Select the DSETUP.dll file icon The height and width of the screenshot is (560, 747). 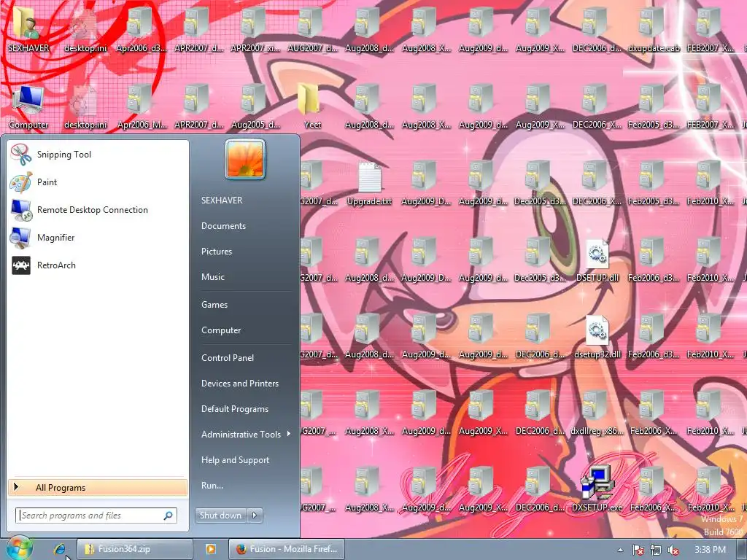tap(597, 260)
